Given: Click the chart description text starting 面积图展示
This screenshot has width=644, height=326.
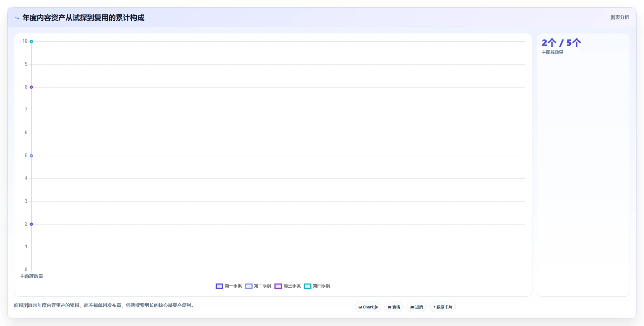Looking at the screenshot, I should click(x=105, y=306).
